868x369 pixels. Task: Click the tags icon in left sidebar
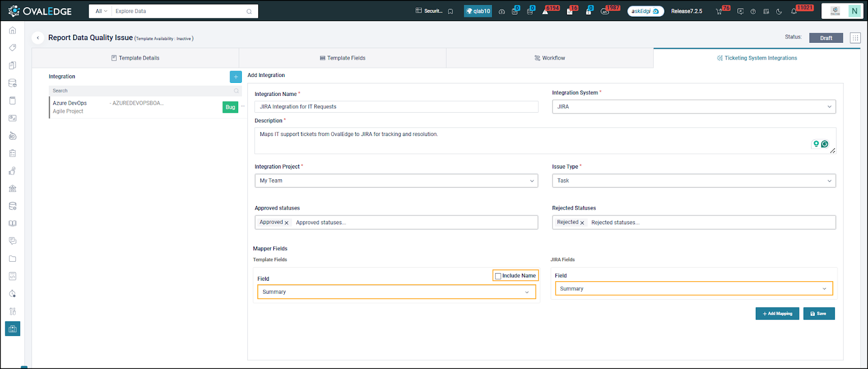pyautogui.click(x=12, y=48)
